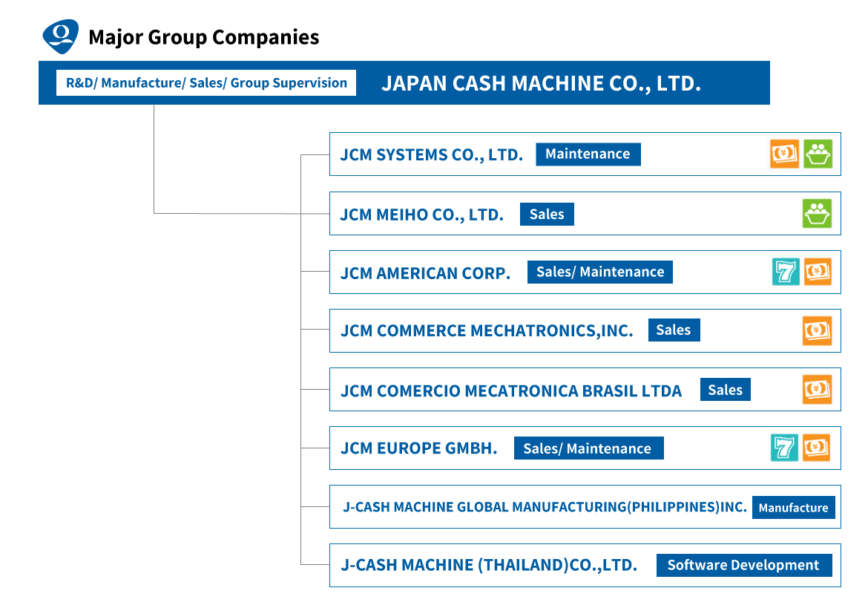Click the Major Group Companies title
868x611 pixels.
pos(204,37)
